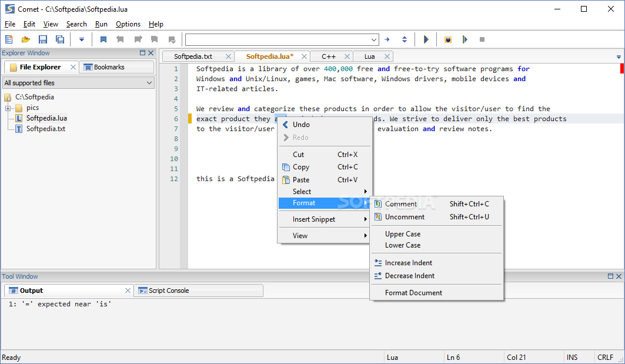Screen dimensions: 625x364
Task: Switch to the Softpedia.txt editor tab
Action: 193,56
